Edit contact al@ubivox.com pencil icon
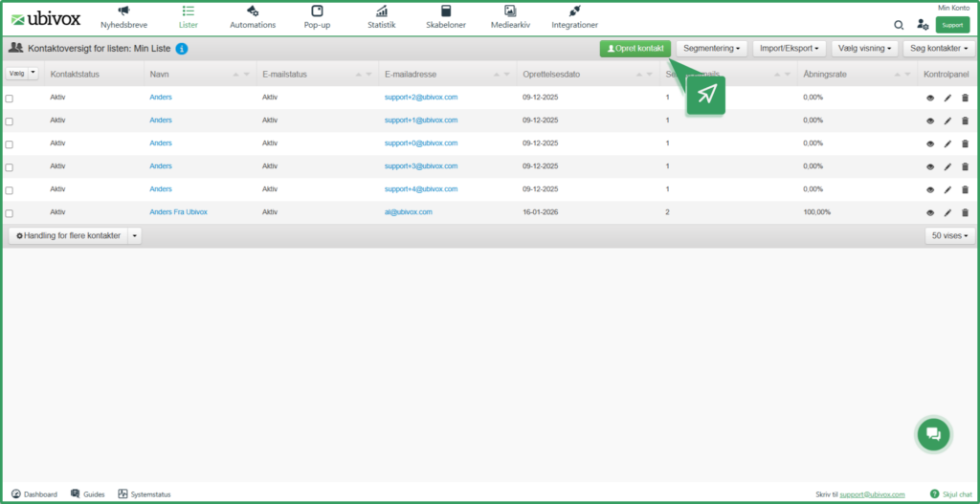 tap(947, 213)
